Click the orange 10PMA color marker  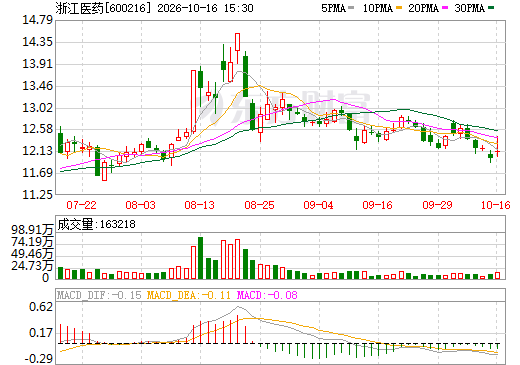point(399,8)
